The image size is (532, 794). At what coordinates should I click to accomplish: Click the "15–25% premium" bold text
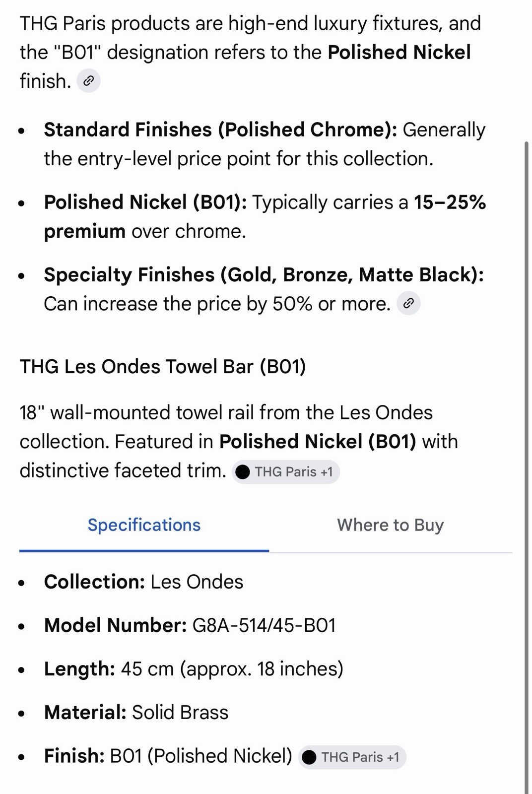(265, 217)
